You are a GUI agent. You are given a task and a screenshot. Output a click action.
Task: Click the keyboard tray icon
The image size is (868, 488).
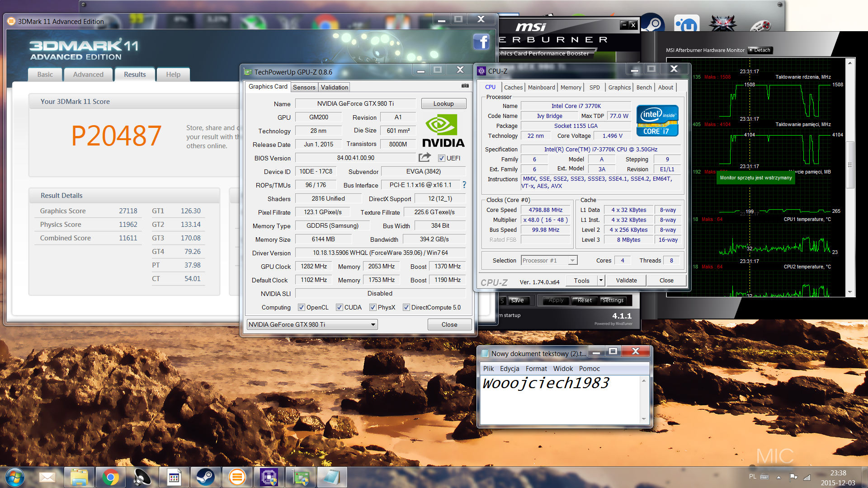(764, 477)
